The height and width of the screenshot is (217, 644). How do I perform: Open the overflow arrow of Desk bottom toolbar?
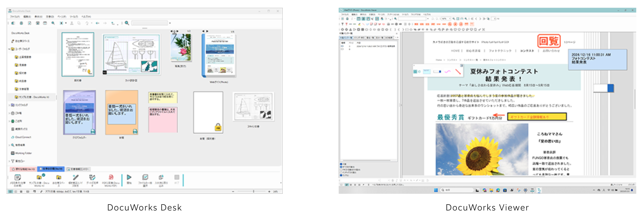pyautogui.click(x=280, y=183)
